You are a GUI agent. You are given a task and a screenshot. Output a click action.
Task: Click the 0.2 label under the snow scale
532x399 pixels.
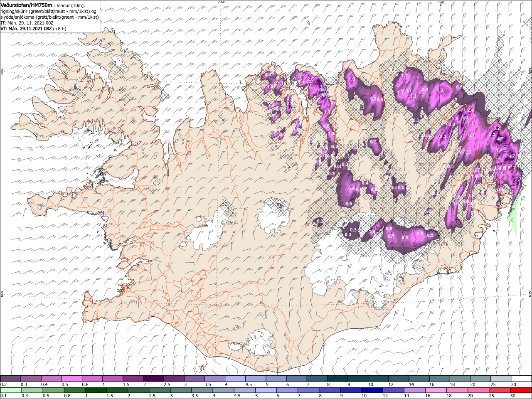point(3,384)
